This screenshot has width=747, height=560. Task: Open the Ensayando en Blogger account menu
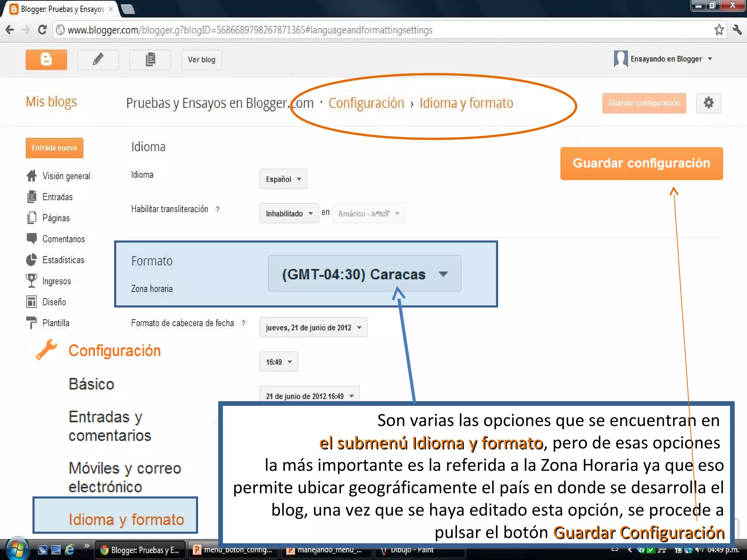663,59
